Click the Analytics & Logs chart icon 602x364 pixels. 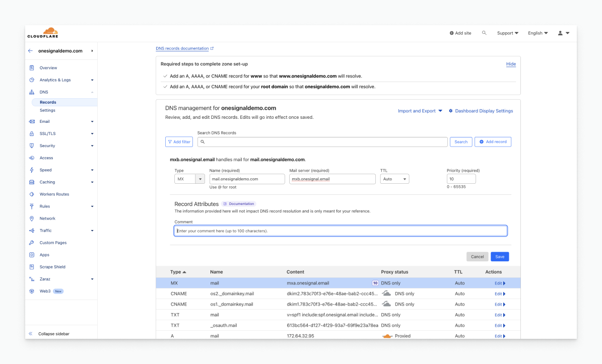tap(32, 80)
